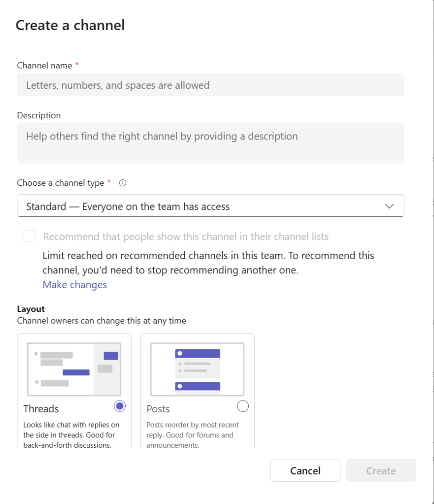
Task: Click the info icon beside channel type
Action: [x=123, y=183]
